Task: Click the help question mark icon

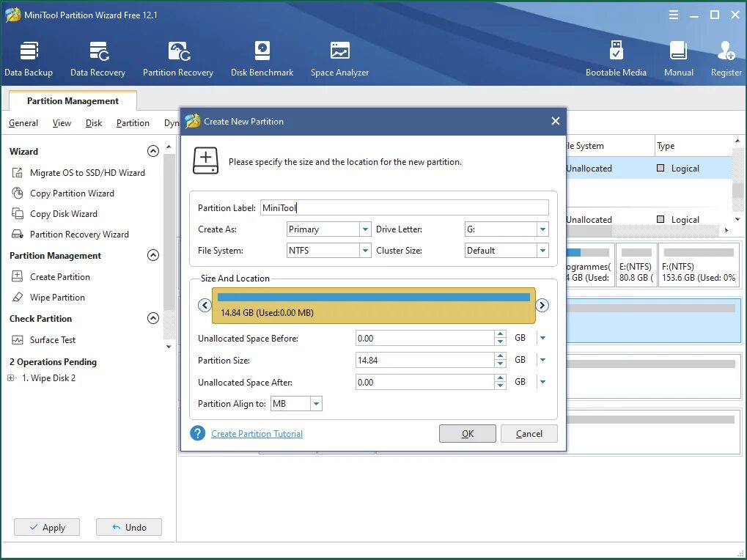Action: point(198,433)
